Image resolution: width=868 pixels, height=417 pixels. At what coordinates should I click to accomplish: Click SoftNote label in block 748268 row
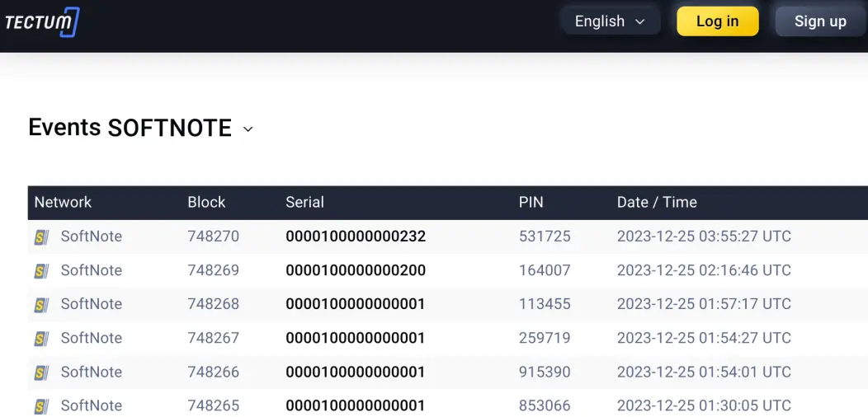92,304
